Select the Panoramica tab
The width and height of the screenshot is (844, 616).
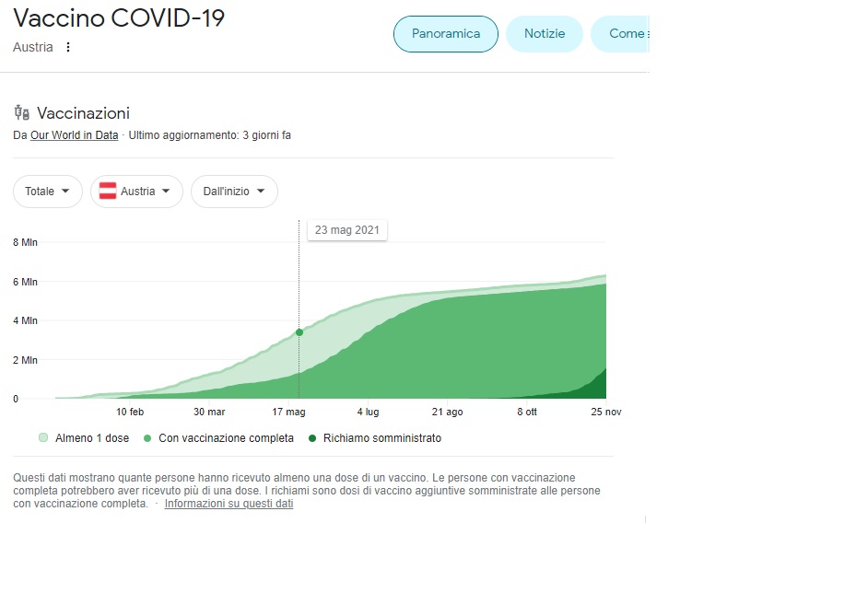pyautogui.click(x=446, y=34)
